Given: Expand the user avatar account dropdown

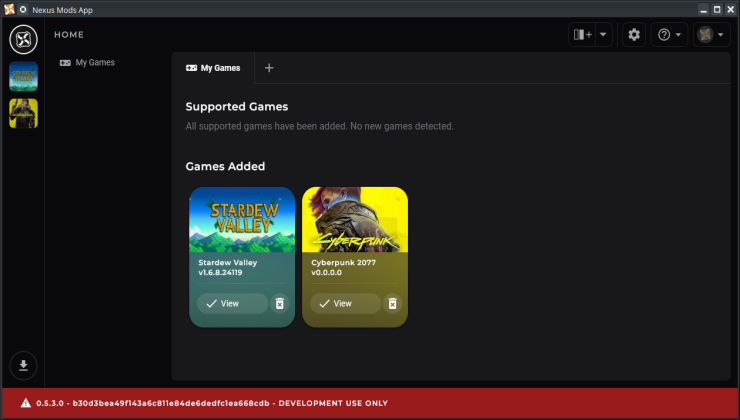Looking at the screenshot, I should [711, 35].
